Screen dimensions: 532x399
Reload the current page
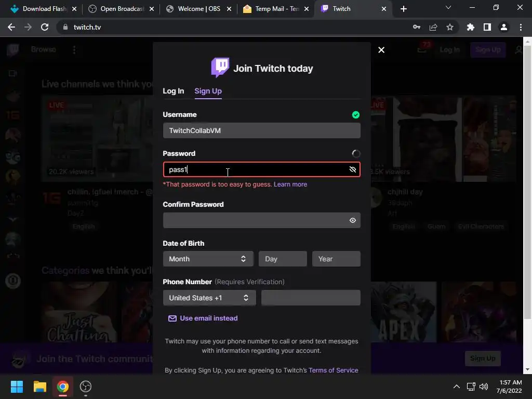pos(45,27)
